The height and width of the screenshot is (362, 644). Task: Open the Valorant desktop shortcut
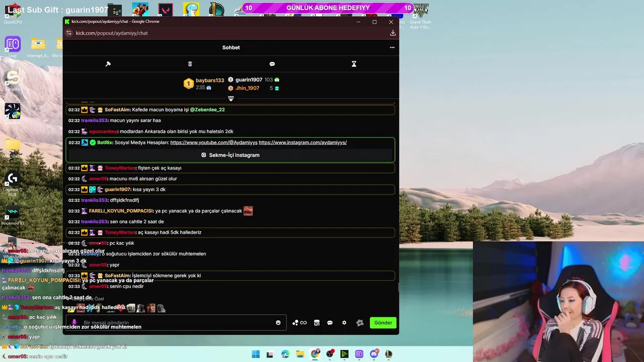(x=166, y=10)
